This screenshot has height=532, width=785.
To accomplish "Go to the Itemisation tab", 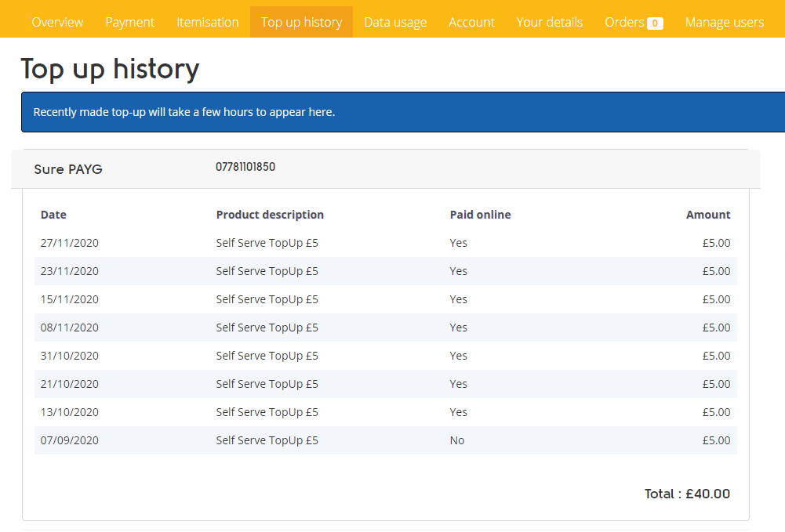I will [x=208, y=22].
